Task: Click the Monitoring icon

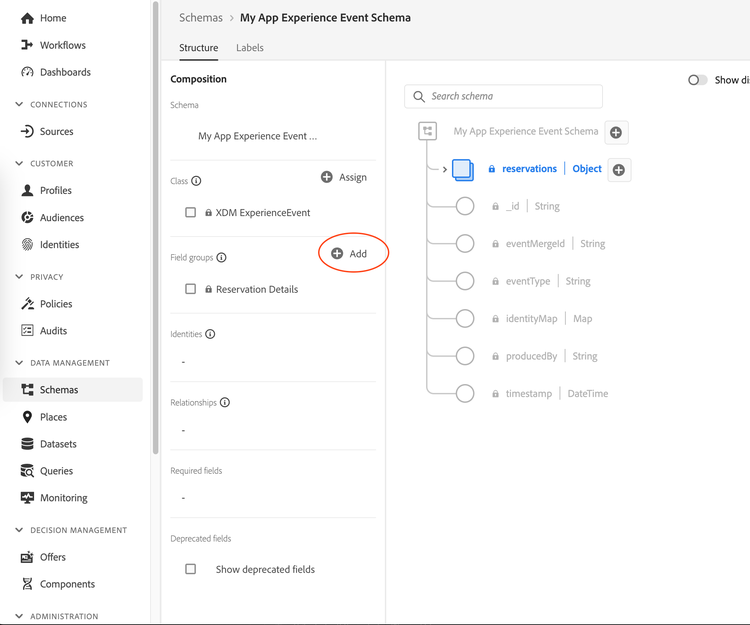Action: [x=27, y=498]
